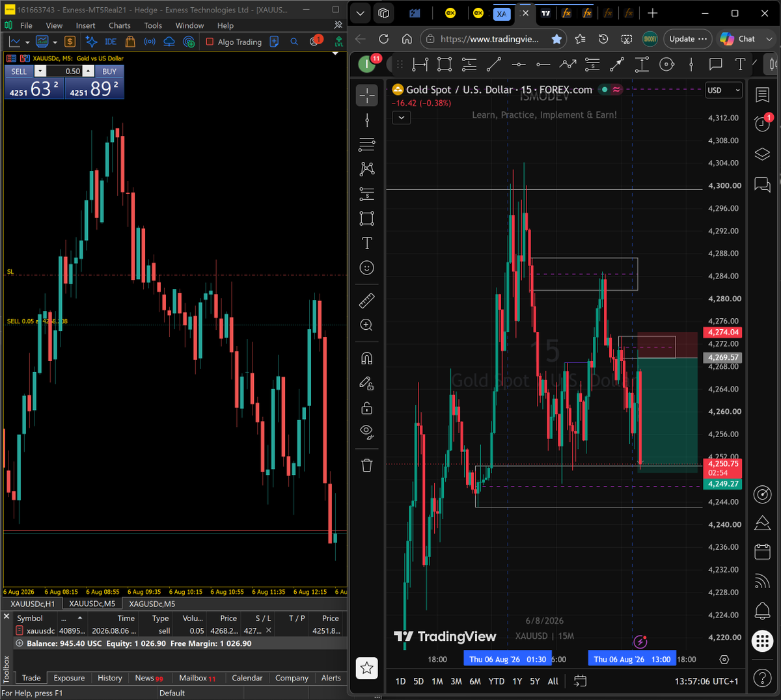Switch to the XAGUSDc,M5 chart tab
Image resolution: width=781 pixels, height=700 pixels.
(x=152, y=604)
